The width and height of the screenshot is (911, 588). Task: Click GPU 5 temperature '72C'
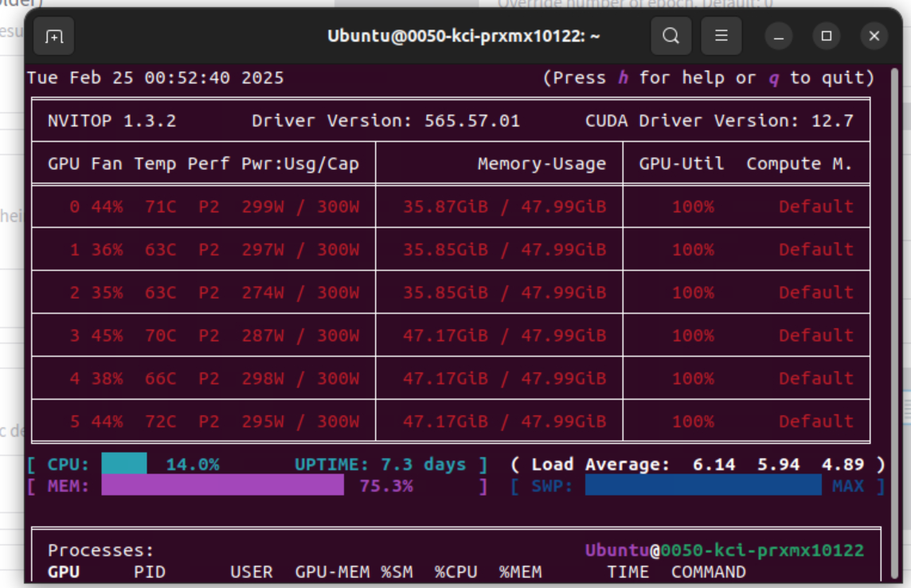(160, 422)
